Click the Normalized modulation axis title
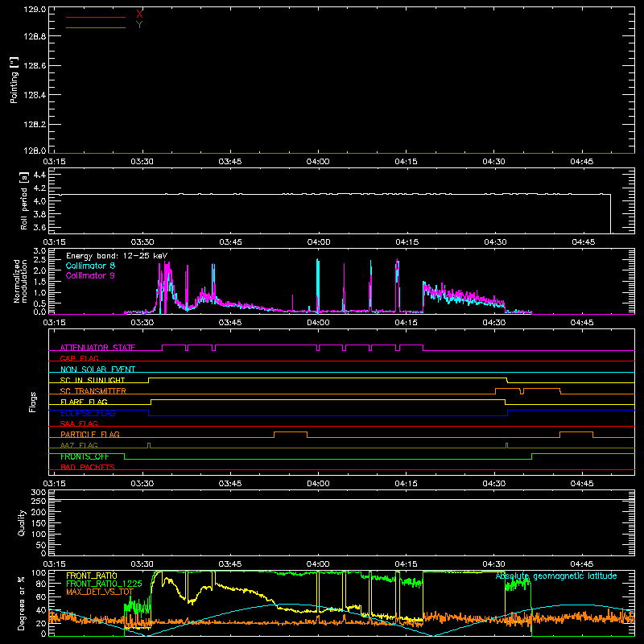 (21, 281)
